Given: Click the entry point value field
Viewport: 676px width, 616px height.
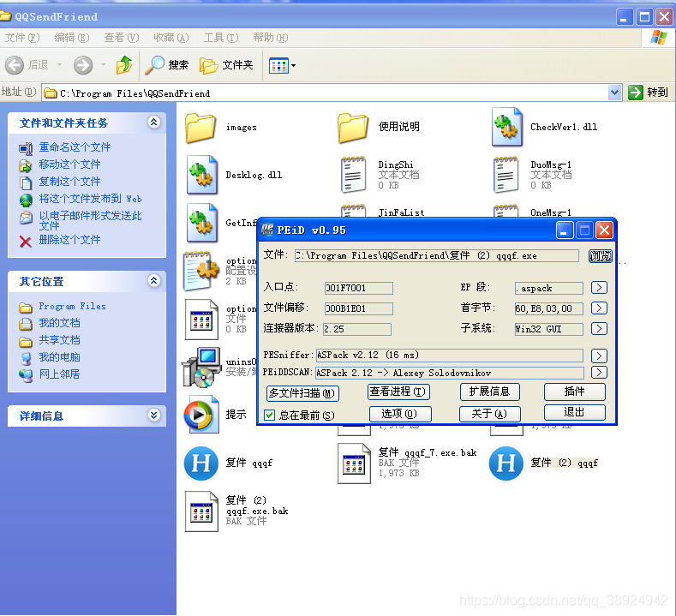Looking at the screenshot, I should point(359,288).
